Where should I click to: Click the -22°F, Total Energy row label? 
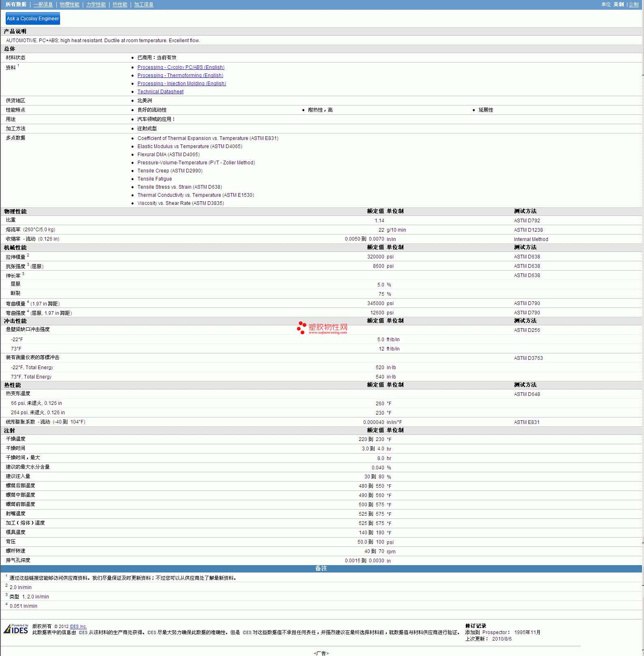[x=32, y=368]
